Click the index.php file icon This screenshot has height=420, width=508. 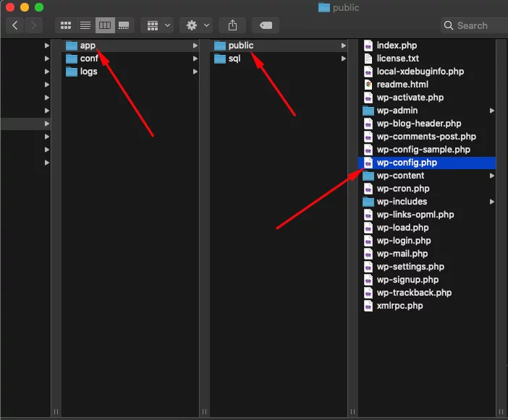[x=368, y=46]
